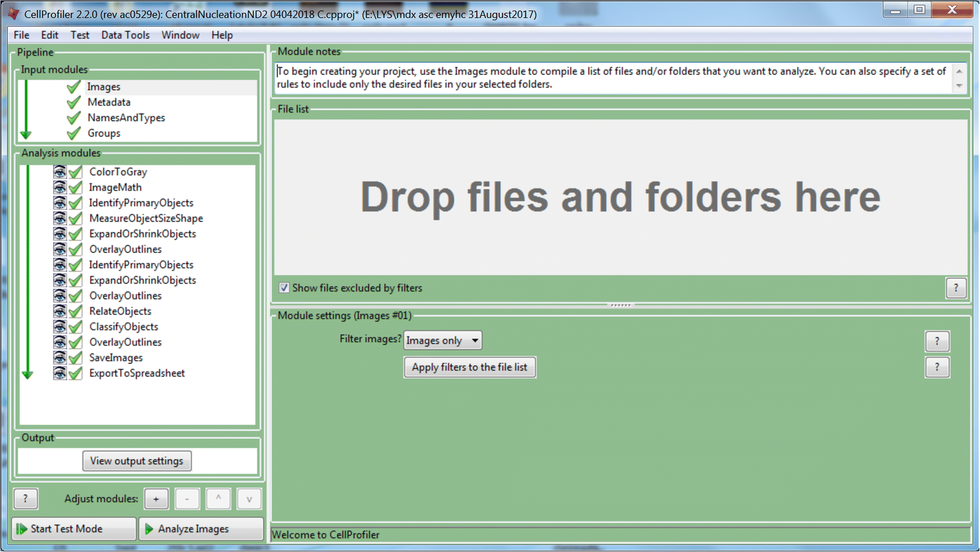Click Apply filters to the file list
The width and height of the screenshot is (980, 552).
pos(469,367)
